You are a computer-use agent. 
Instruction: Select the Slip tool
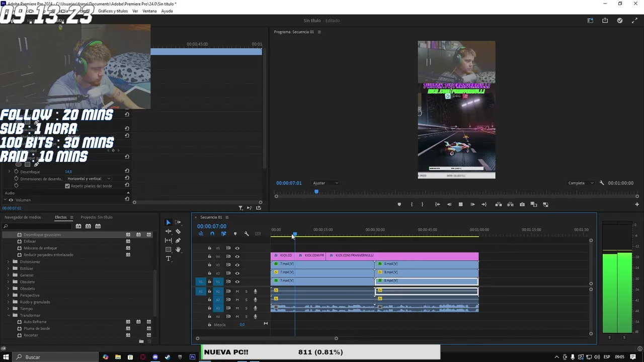click(x=168, y=240)
